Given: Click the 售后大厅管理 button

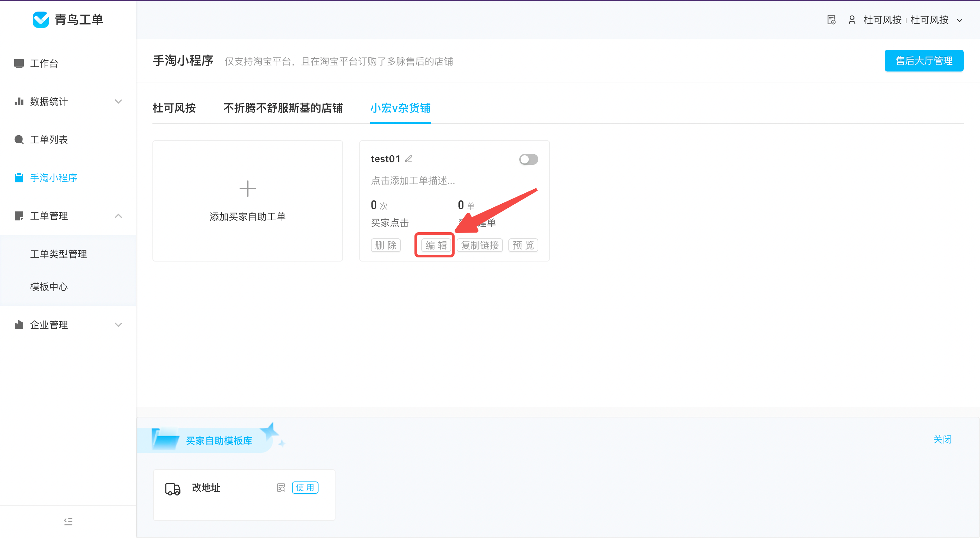Looking at the screenshot, I should point(924,61).
